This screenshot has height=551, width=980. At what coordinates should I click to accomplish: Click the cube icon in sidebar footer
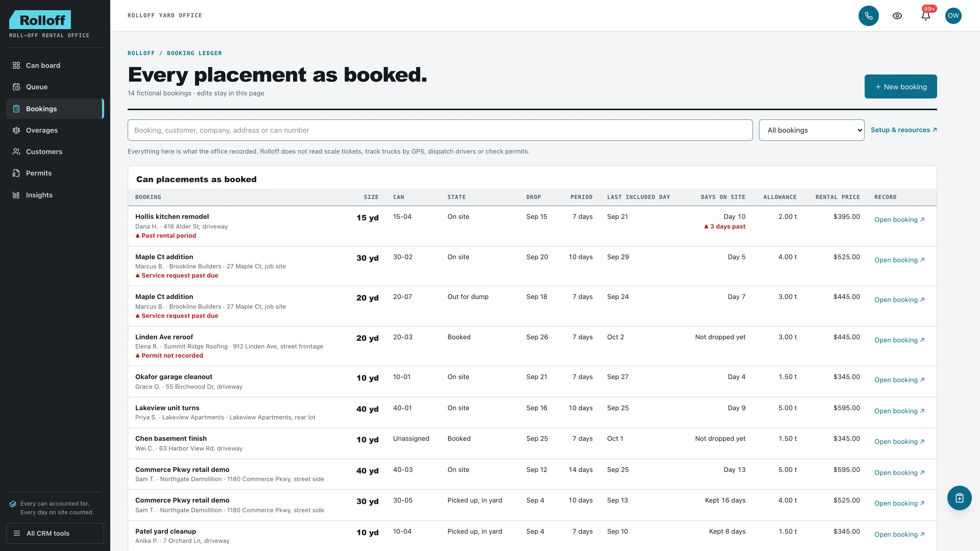pos(13,504)
